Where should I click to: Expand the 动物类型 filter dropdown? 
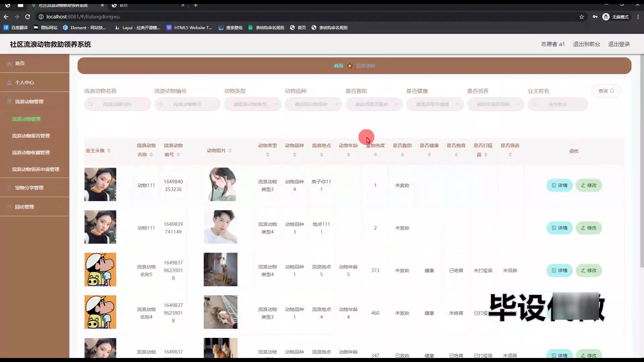click(x=253, y=104)
